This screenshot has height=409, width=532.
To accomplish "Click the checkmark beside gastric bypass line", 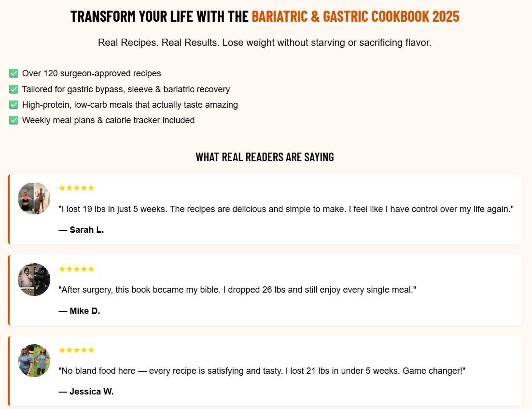I will tap(14, 89).
